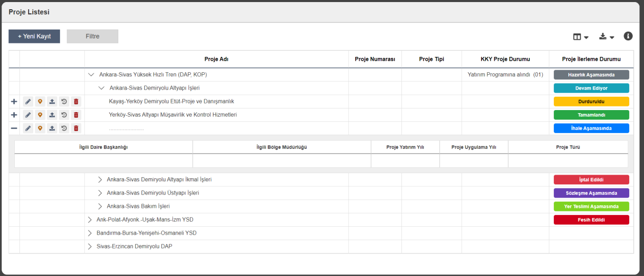Click the Yeni Kayıt button

pos(34,36)
